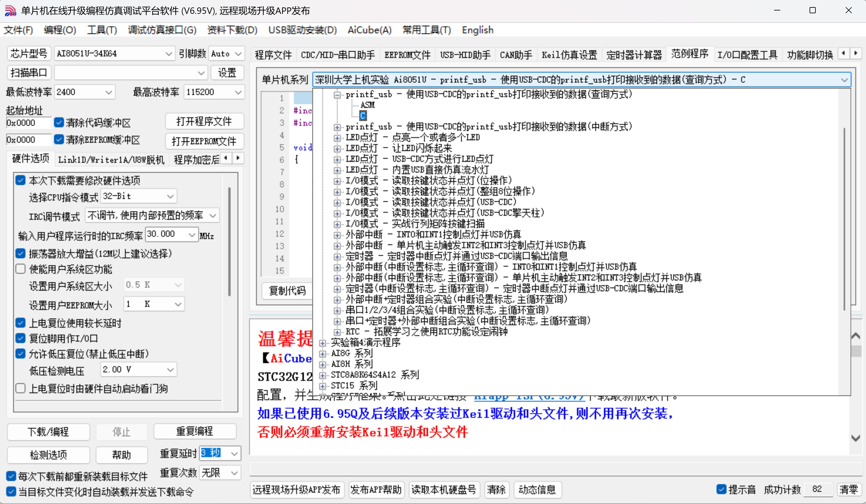
Task: Open 调试仿真接口(G) menu
Action: click(162, 30)
